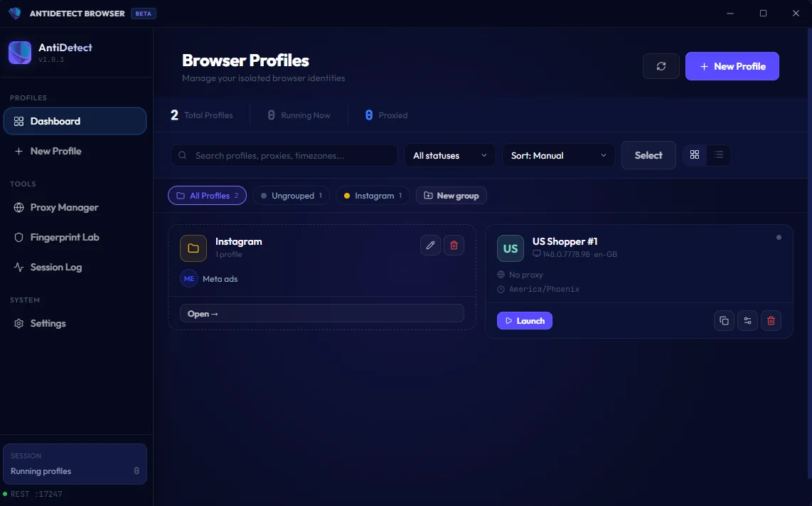Delete the Instagram group with trash icon
The width and height of the screenshot is (812, 506).
[454, 246]
